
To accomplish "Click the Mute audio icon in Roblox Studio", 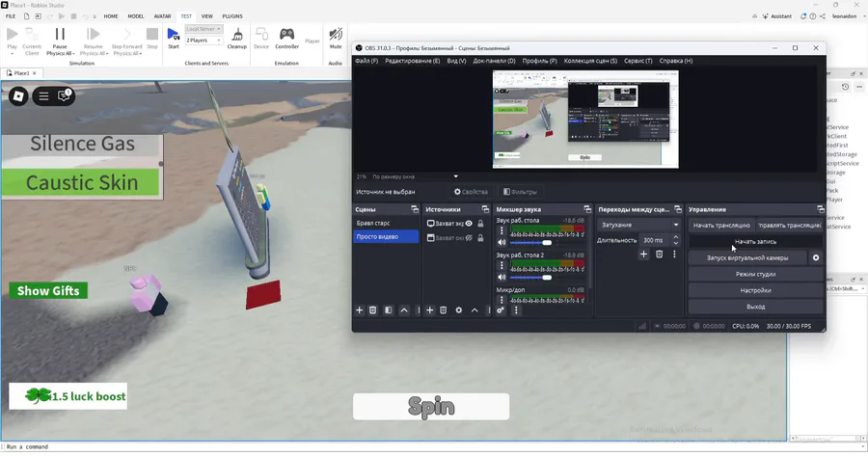I will [336, 35].
